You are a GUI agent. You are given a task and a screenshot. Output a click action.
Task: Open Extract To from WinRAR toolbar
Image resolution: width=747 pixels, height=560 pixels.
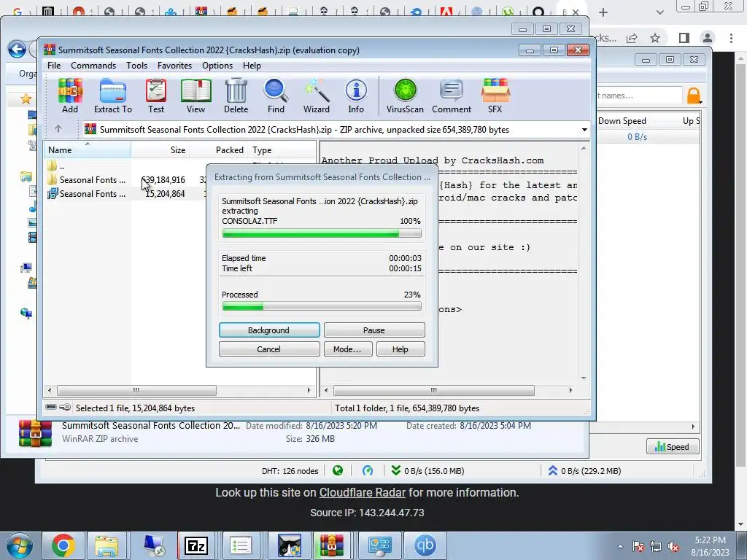point(113,96)
